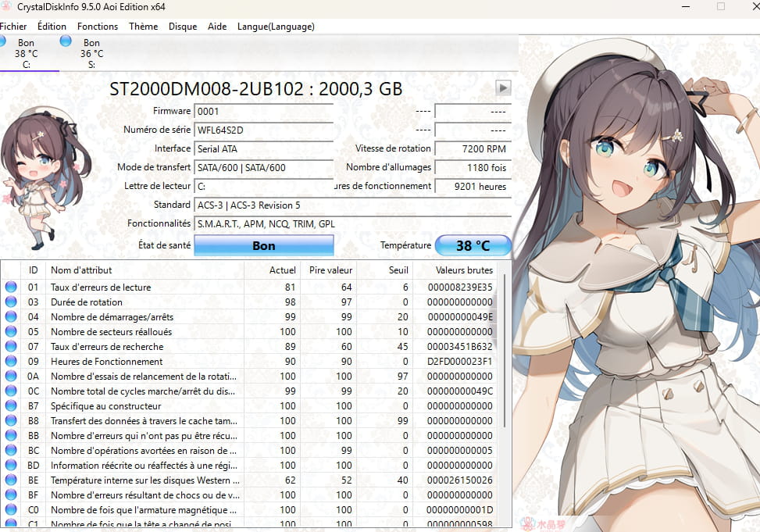Click the disk model title ST2000DM008-2UB102
760x532 pixels.
pos(206,89)
